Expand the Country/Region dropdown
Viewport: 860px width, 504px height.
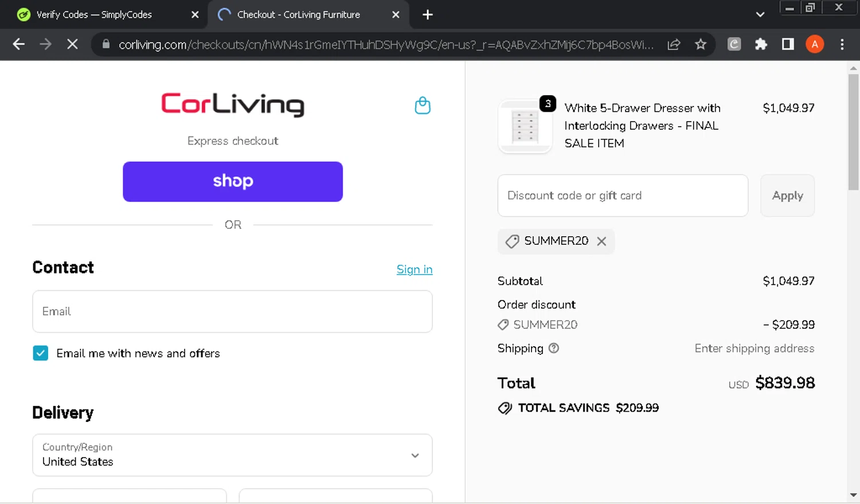[x=232, y=455]
